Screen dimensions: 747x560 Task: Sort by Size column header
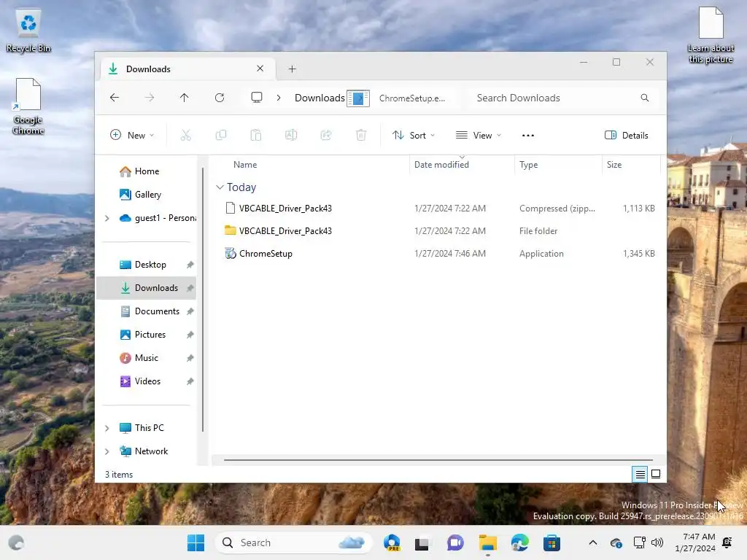614,165
